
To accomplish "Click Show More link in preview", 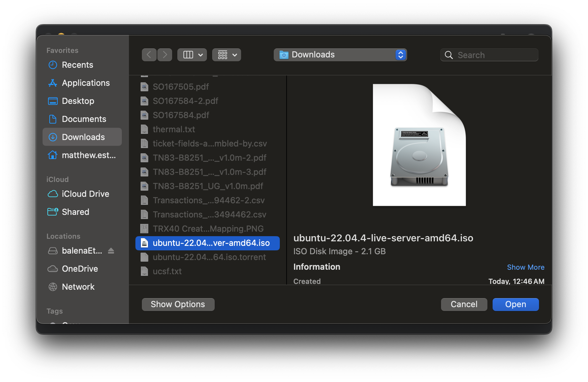I will [525, 267].
